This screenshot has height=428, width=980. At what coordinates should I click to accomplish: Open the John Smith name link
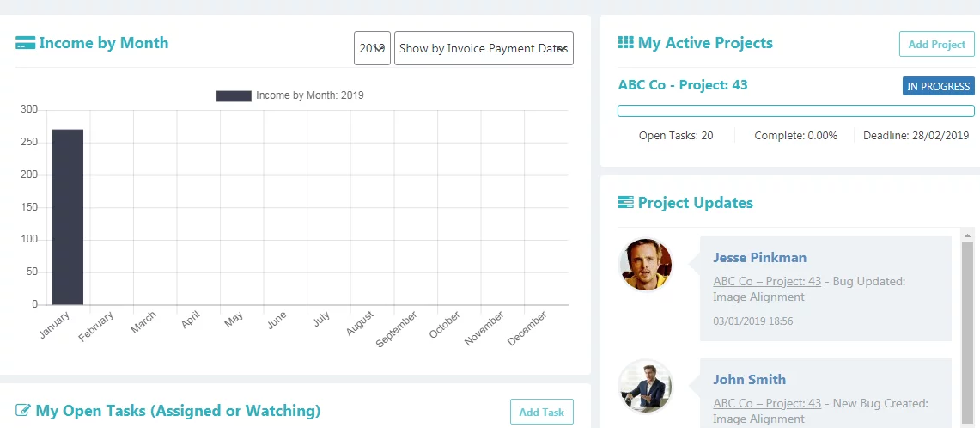pyautogui.click(x=749, y=379)
